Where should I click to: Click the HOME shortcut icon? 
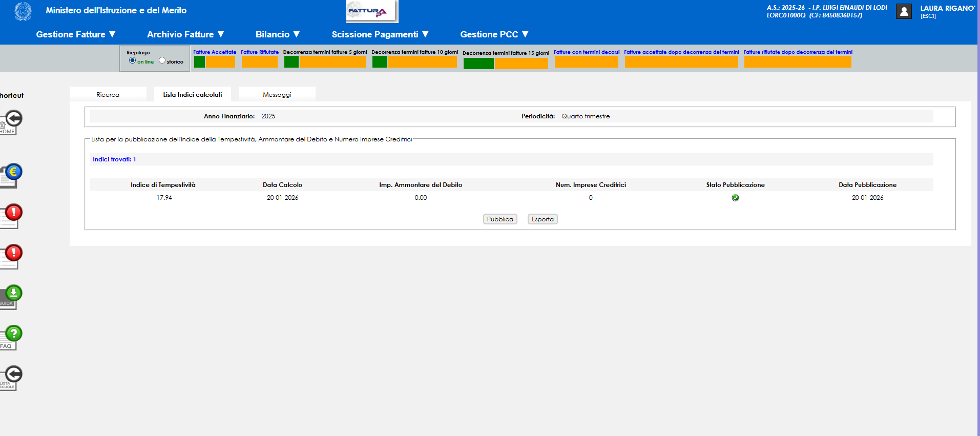[x=10, y=122]
